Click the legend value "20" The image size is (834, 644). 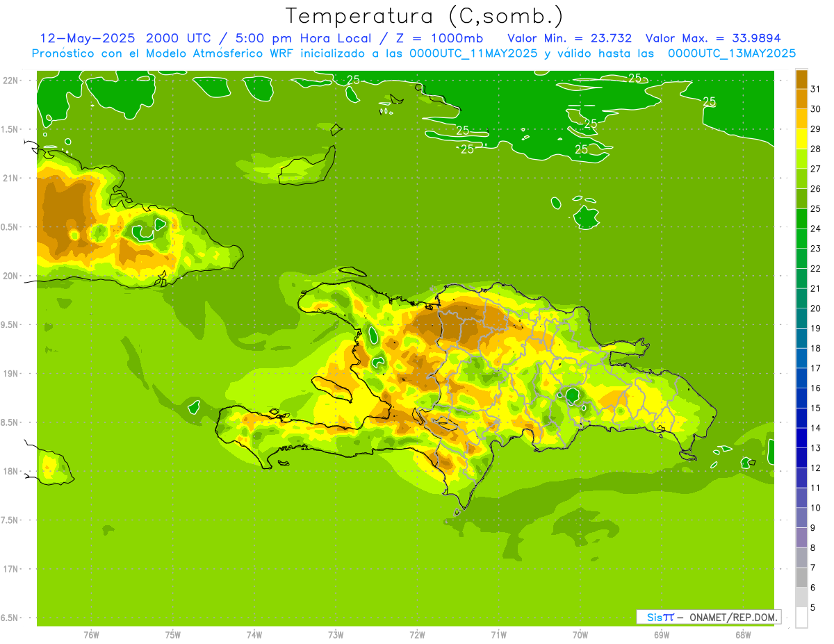816,308
